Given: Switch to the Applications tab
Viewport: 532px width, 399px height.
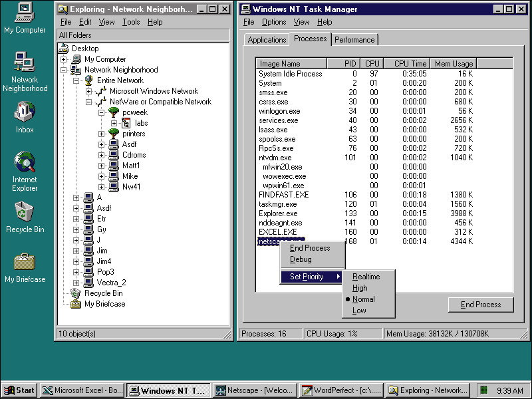Looking at the screenshot, I should coord(267,40).
